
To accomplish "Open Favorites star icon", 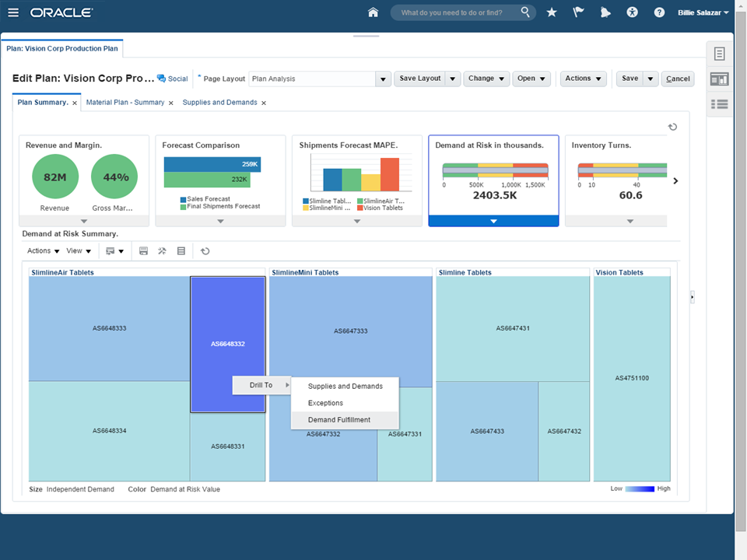I will tap(552, 12).
